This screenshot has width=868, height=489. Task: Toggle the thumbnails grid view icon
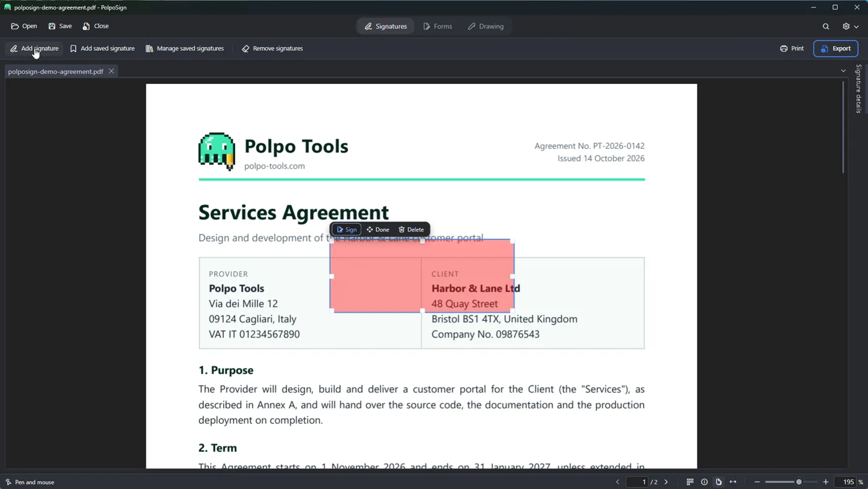pyautogui.click(x=690, y=482)
